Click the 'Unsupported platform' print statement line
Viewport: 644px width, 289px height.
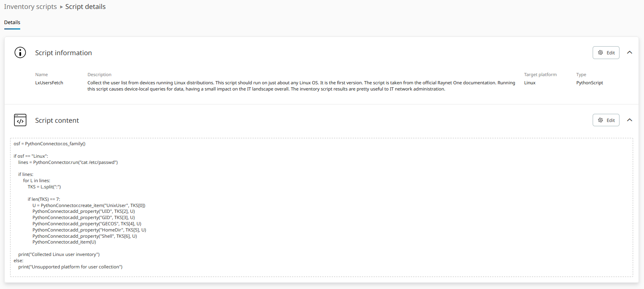(70, 267)
